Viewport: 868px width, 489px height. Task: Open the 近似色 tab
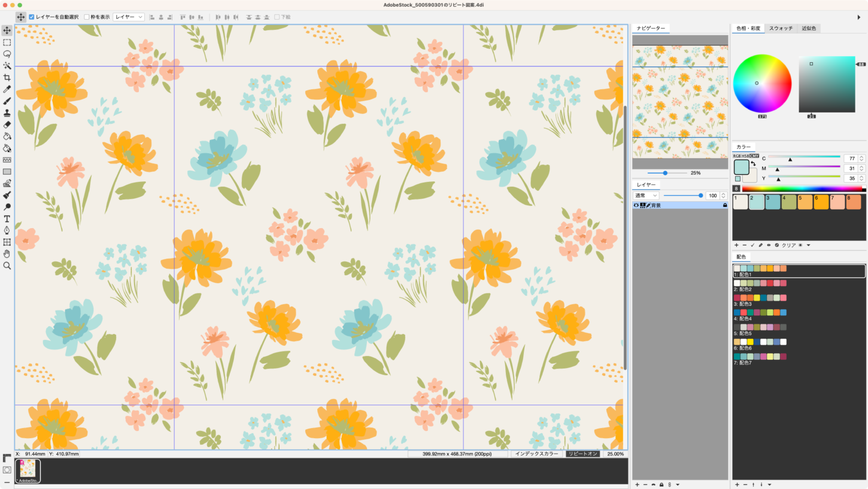click(809, 28)
